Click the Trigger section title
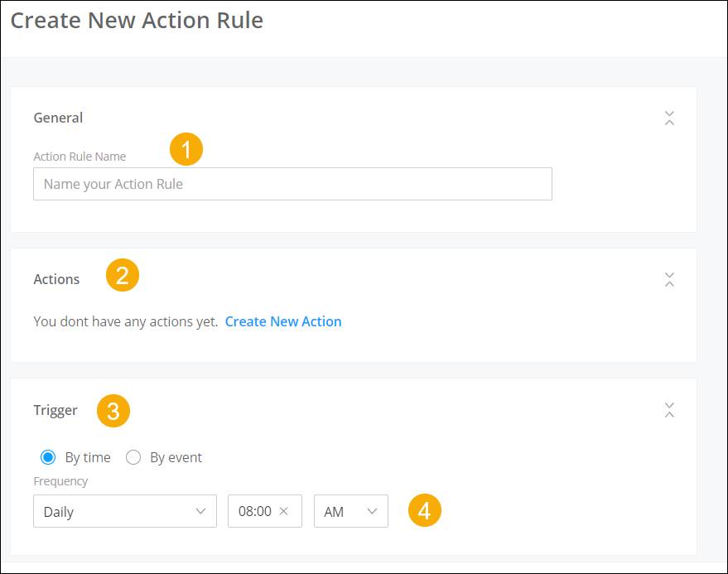 coord(55,411)
